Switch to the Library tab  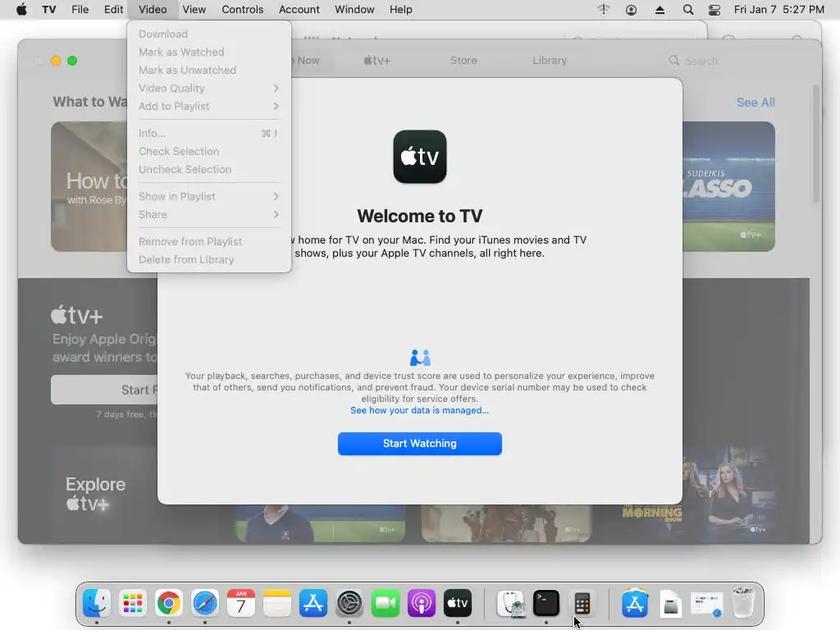550,61
